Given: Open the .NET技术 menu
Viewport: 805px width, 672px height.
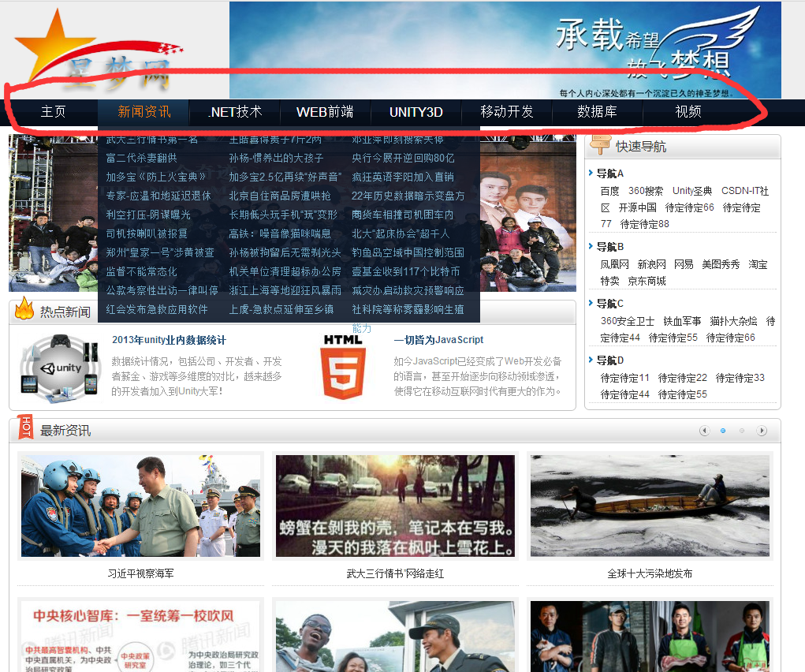Looking at the screenshot, I should (235, 111).
